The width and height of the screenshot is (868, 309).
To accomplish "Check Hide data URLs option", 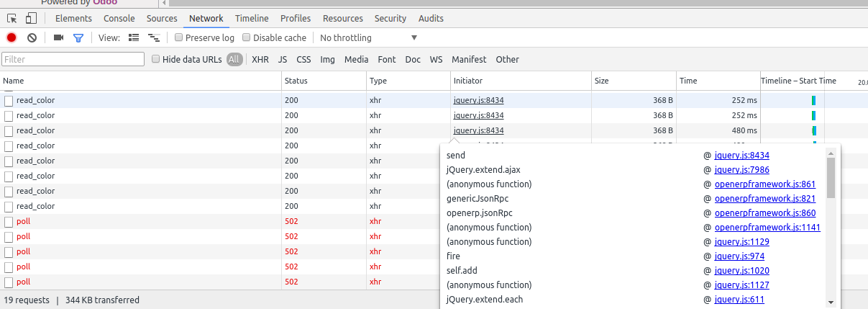I will point(155,59).
